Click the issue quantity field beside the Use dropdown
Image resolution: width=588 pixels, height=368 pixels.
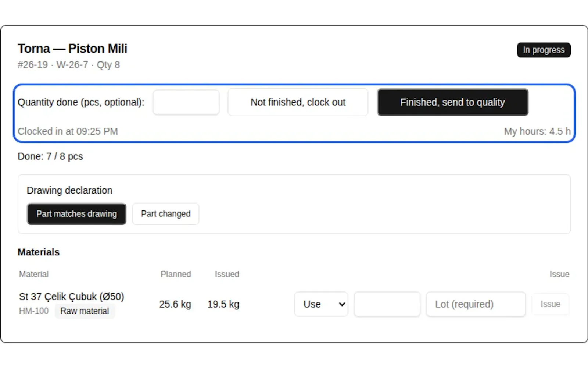tap(387, 304)
